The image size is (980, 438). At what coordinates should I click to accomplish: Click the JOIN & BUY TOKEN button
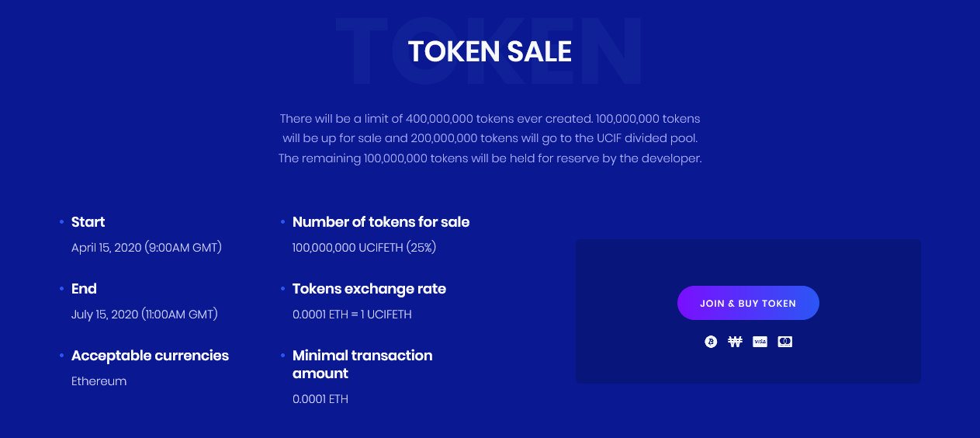click(748, 303)
